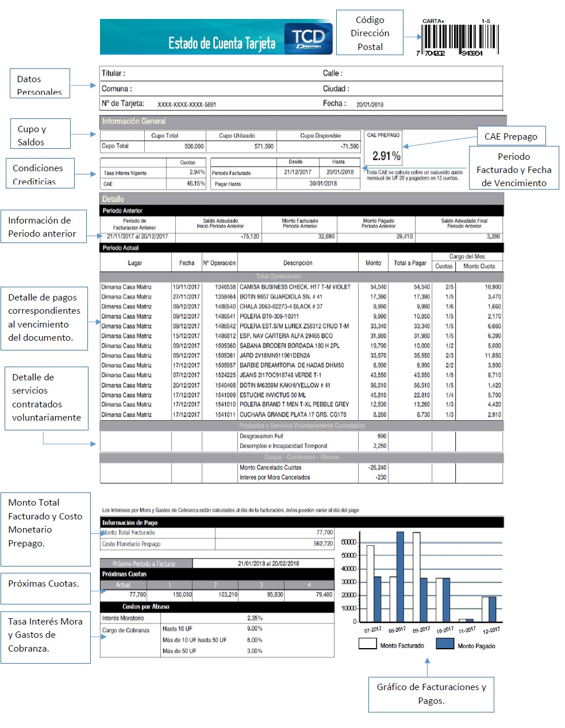565x728 pixels.
Task: Select Cupo Disponible value -71,590
Action: (x=349, y=147)
